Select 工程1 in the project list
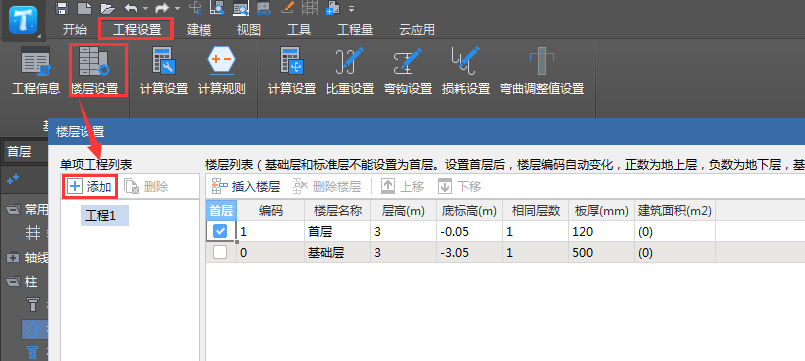This screenshot has width=805, height=361. pyautogui.click(x=105, y=216)
